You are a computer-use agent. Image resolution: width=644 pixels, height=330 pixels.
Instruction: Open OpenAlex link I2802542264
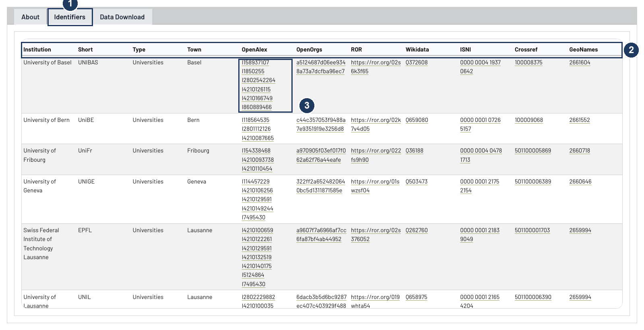click(258, 80)
